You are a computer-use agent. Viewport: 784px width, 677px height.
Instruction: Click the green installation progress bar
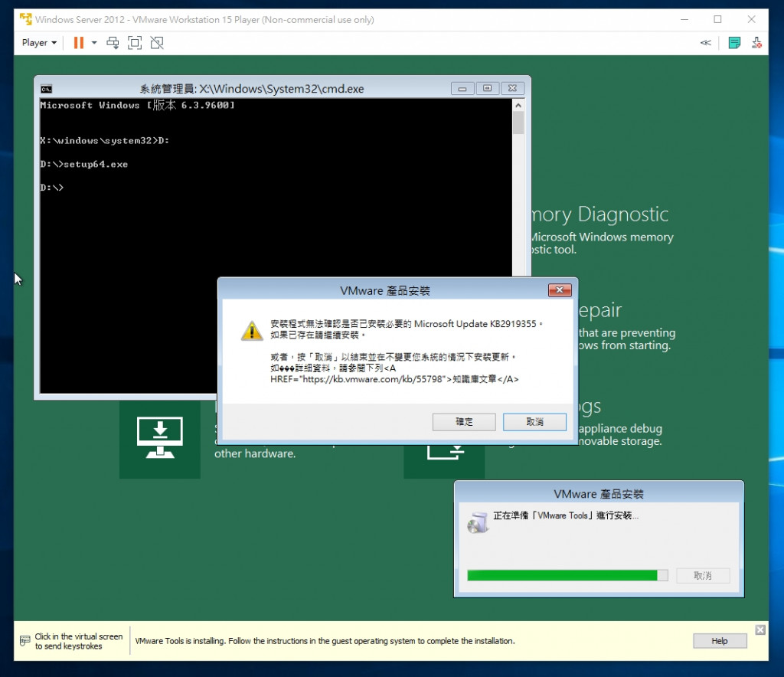(567, 575)
